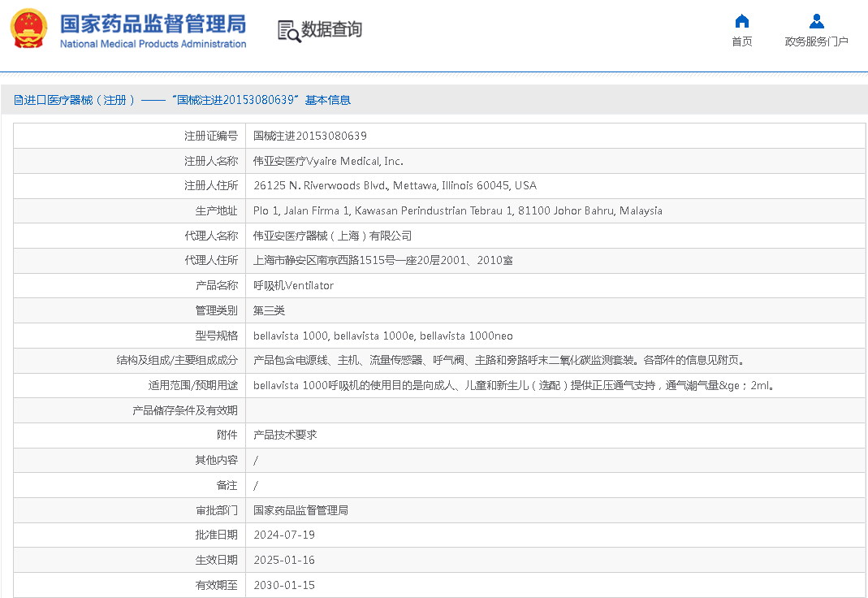Viewport: 868px width, 598px height.
Task: Click the 呼吸机Ventilator product name value
Action: [x=293, y=285]
